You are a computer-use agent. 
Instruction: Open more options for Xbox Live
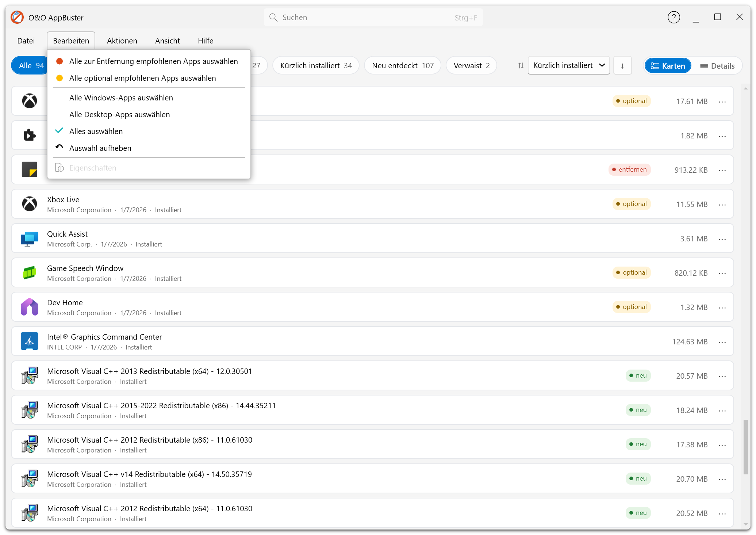click(x=722, y=205)
